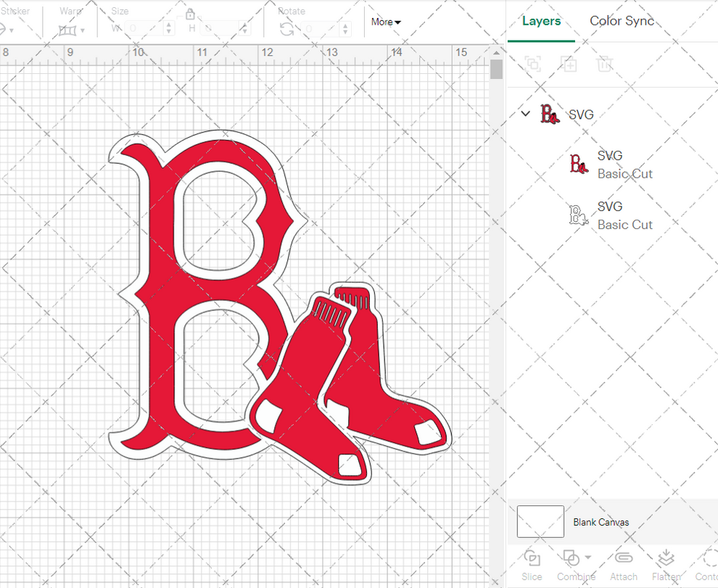Select the Blank Canvas option
This screenshot has width=718, height=588.
(x=601, y=521)
